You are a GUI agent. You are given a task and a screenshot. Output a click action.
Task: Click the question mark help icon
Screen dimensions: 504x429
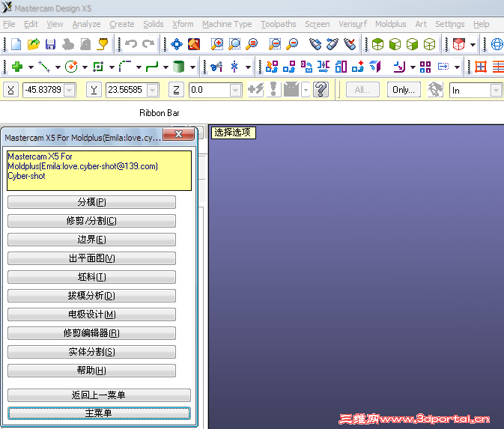click(321, 89)
